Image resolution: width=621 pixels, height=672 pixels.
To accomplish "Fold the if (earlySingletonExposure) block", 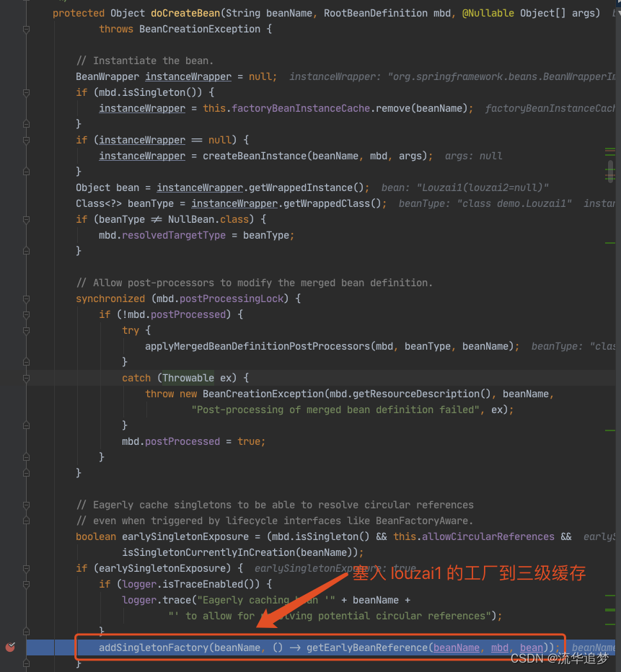I will [x=26, y=568].
